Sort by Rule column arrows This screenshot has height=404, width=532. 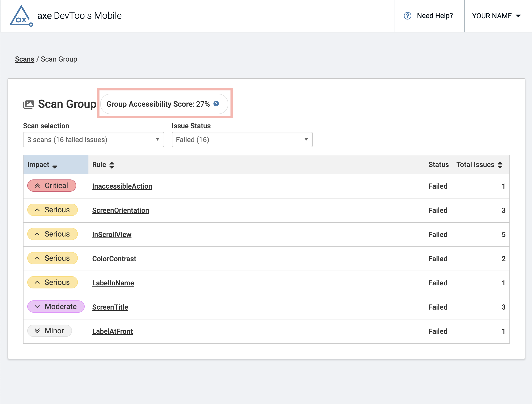tap(111, 165)
